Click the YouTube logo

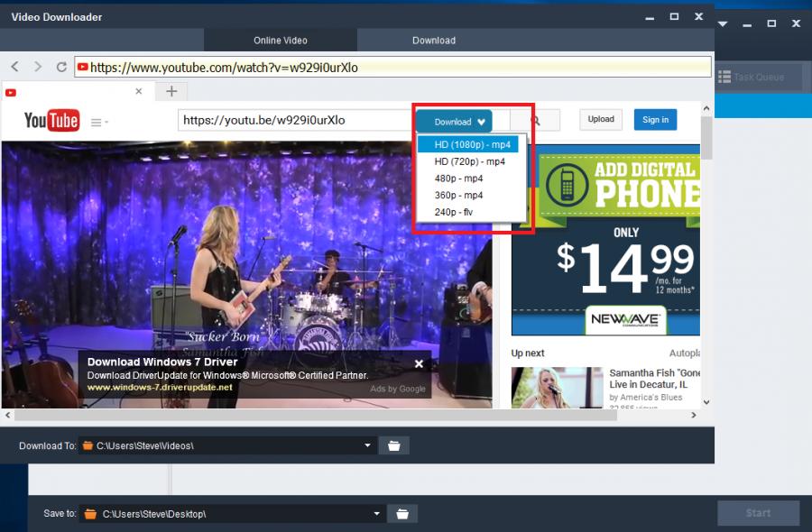[x=51, y=121]
